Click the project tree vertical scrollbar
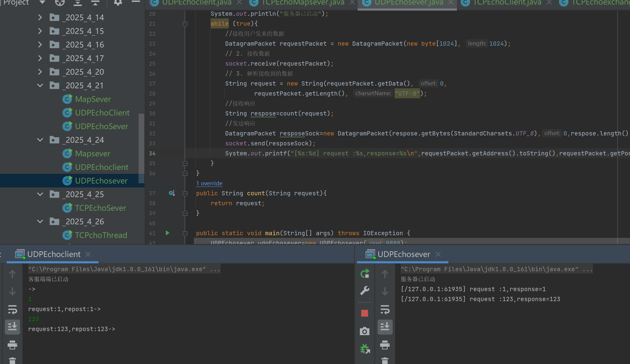 coord(141,148)
